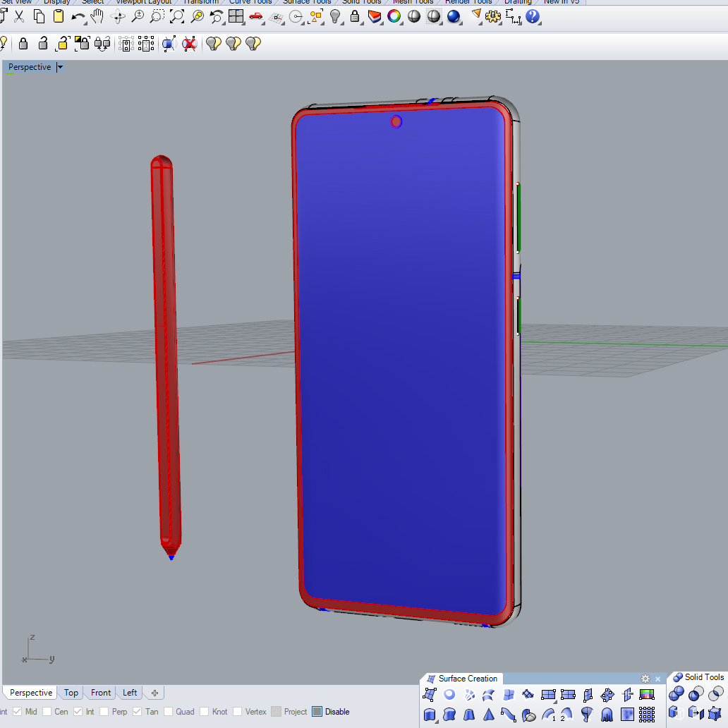Screen dimensions: 728x728
Task: Open the Surface Creation panel gear menu
Action: 645,679
